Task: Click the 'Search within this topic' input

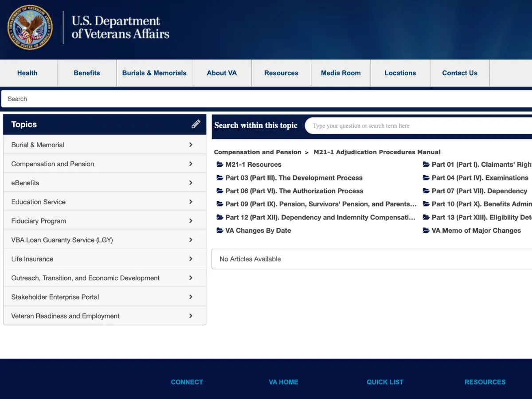Action: pyautogui.click(x=419, y=126)
